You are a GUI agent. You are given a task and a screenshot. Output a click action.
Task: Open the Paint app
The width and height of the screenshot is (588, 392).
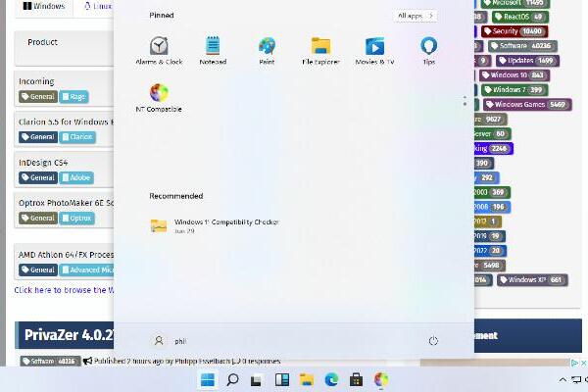267,51
